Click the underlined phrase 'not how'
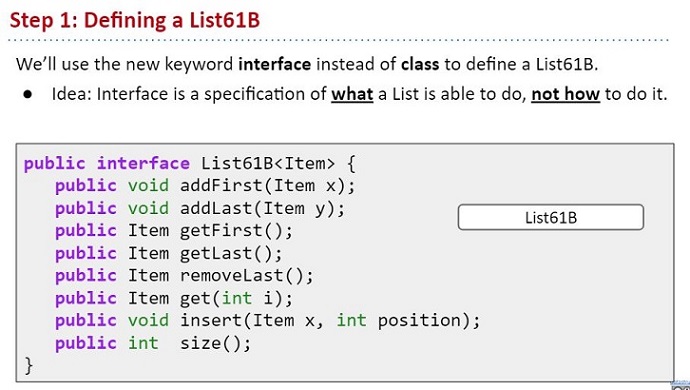This screenshot has height=390, width=690. pyautogui.click(x=565, y=94)
